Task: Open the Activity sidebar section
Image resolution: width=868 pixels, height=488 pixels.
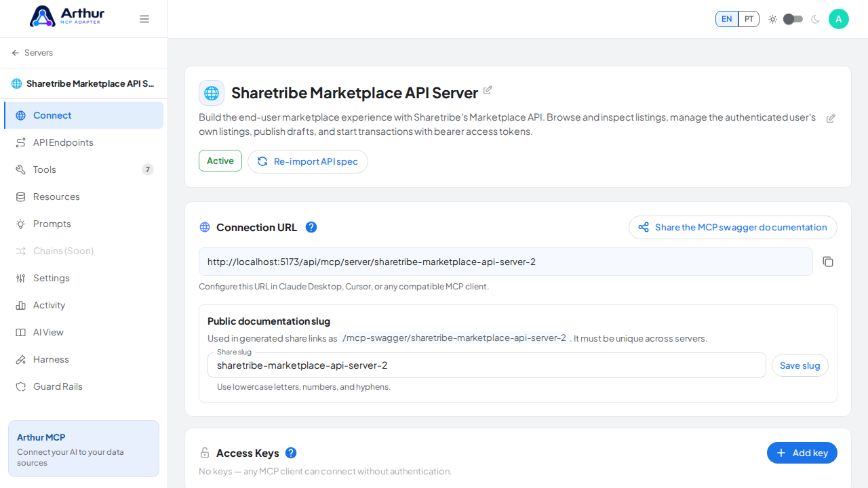Action: 83,305
